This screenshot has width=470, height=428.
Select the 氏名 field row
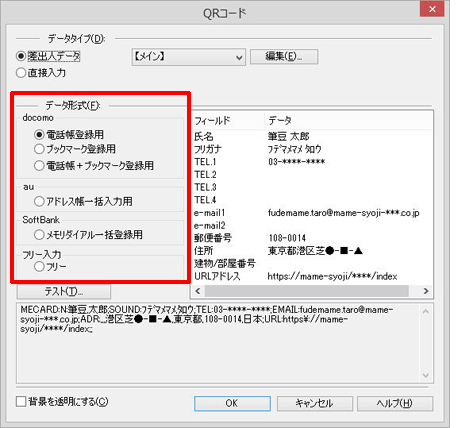pyautogui.click(x=312, y=136)
